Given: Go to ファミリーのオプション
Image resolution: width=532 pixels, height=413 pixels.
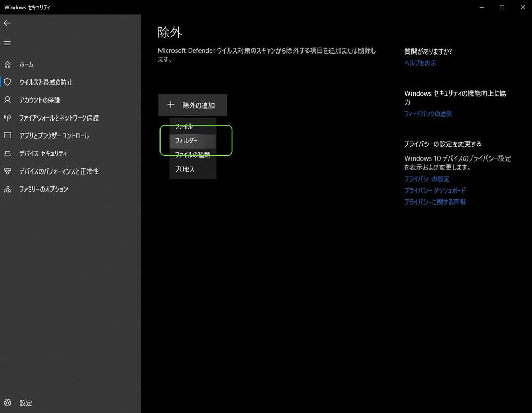Looking at the screenshot, I should [x=70, y=189].
